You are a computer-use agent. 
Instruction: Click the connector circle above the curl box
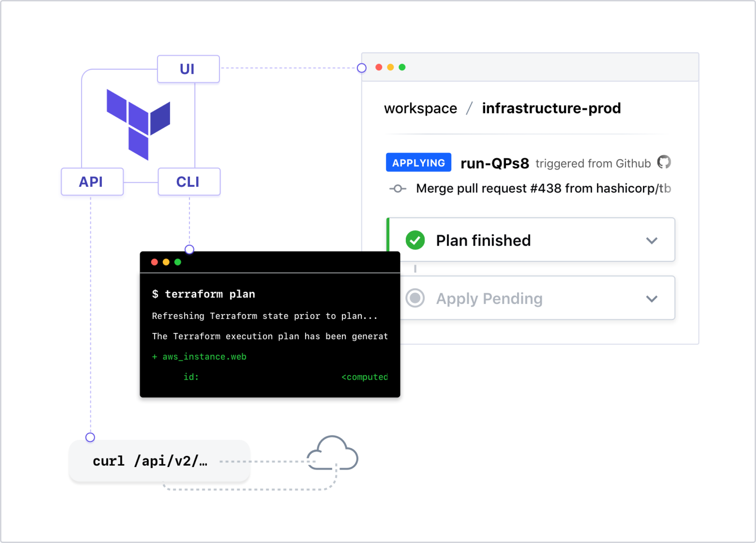pos(90,437)
